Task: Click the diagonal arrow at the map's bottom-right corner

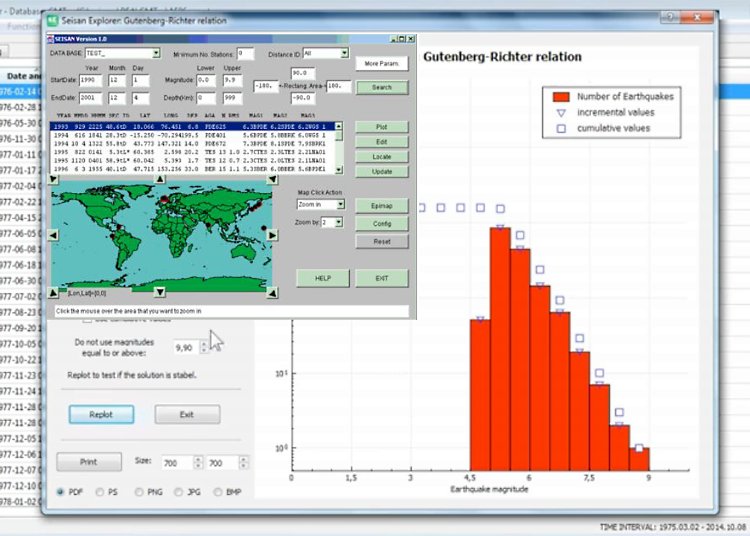Action: 272,293
